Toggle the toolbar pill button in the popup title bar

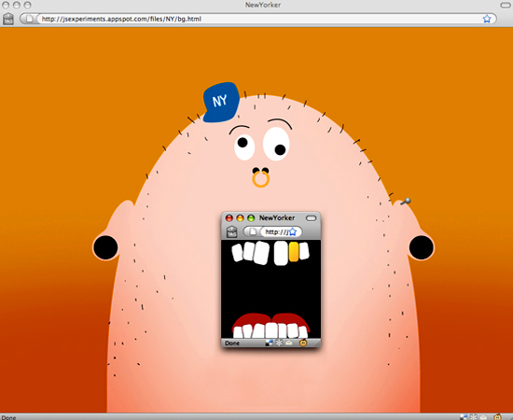pyautogui.click(x=312, y=218)
